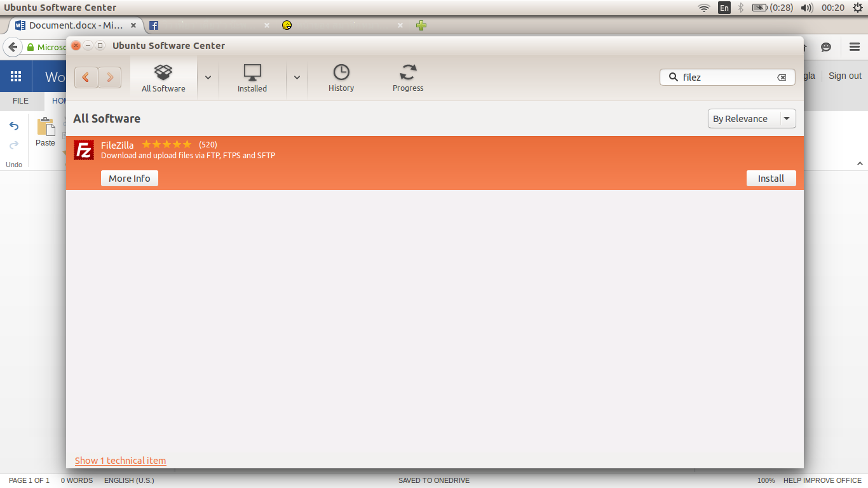Install FileZilla
Screen dimensions: 868x488
[771, 179]
